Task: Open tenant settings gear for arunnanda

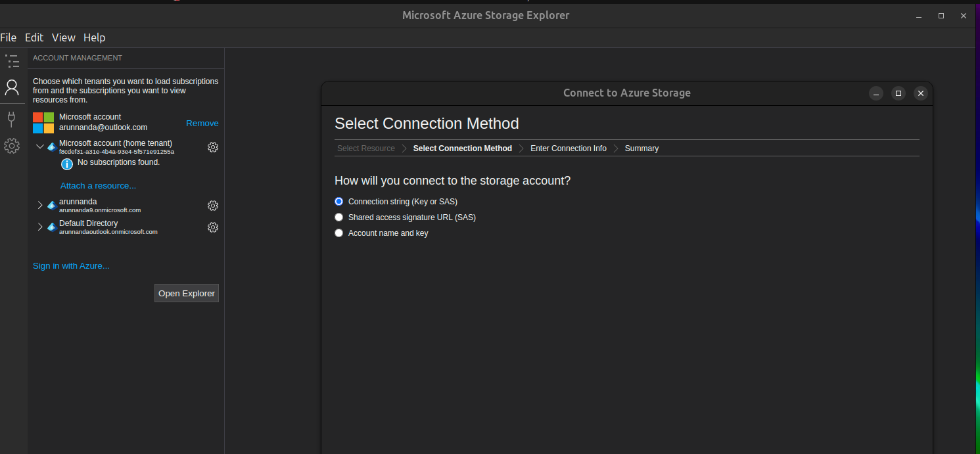Action: [212, 206]
